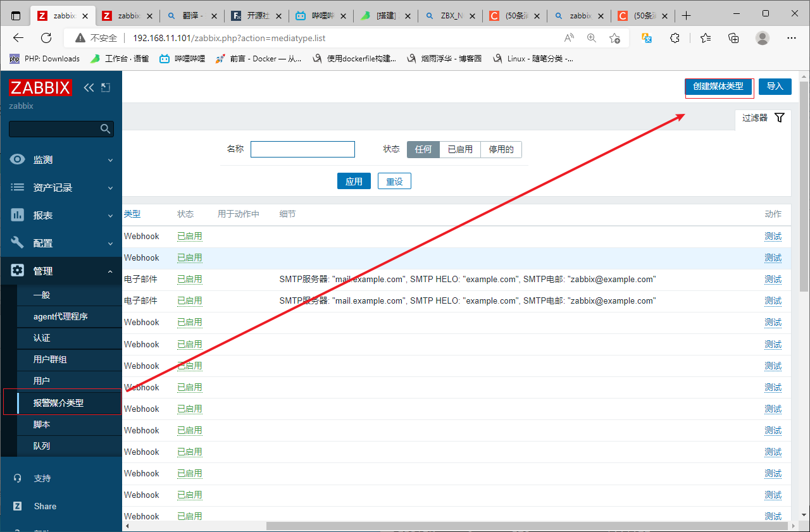Screen dimensions: 810x532
Task: Open the browser profile avatar
Action: [x=763, y=38]
